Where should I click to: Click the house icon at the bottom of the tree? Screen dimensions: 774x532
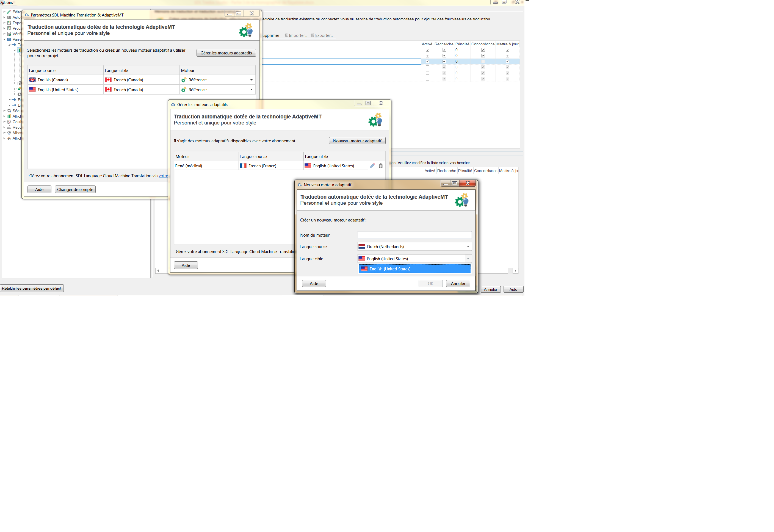click(9, 138)
